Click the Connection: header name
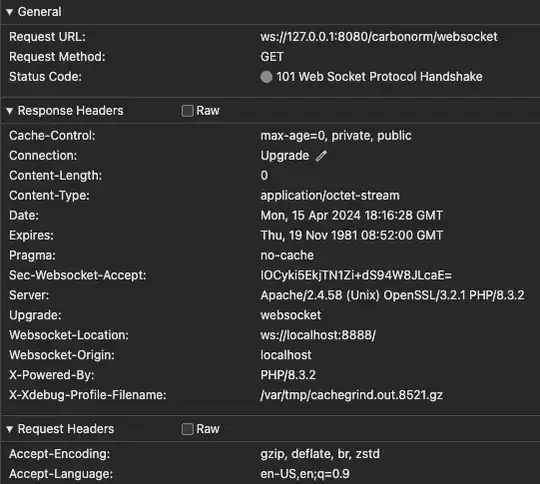Image resolution: width=540 pixels, height=484 pixels. tap(43, 156)
